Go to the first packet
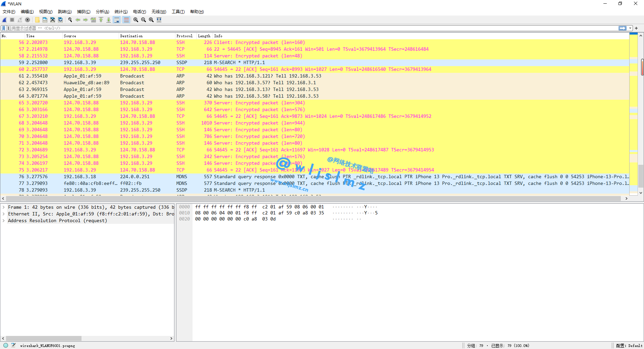The height and width of the screenshot is (349, 644). (101, 19)
